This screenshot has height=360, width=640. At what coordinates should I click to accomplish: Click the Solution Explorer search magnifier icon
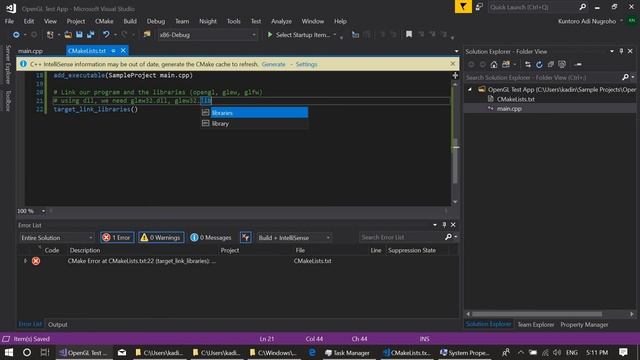click(625, 77)
